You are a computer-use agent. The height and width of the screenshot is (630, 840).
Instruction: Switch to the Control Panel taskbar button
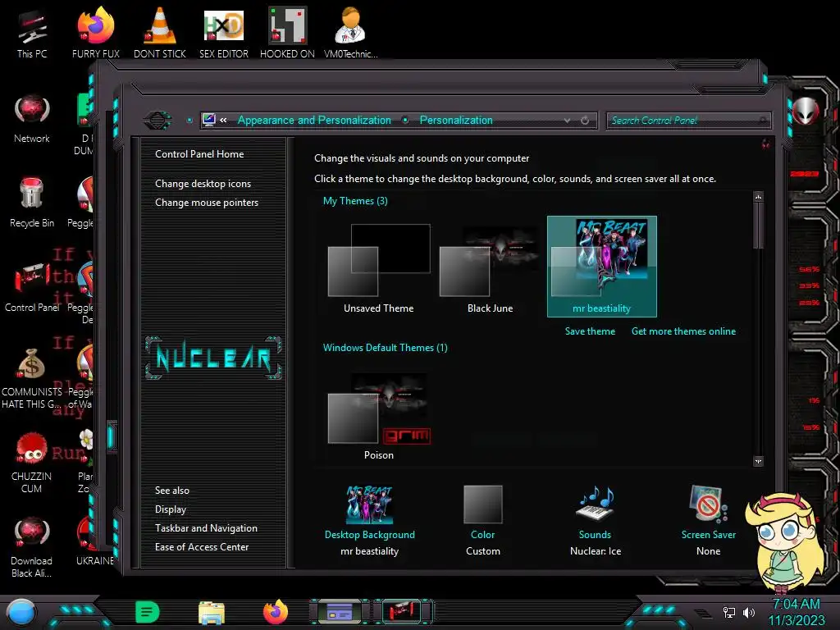[402, 612]
